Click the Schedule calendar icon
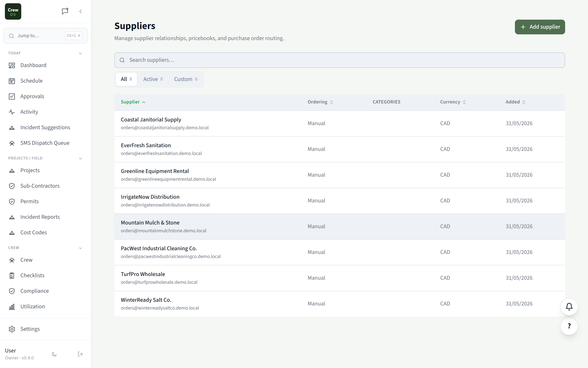This screenshot has height=368, width=588. (12, 81)
